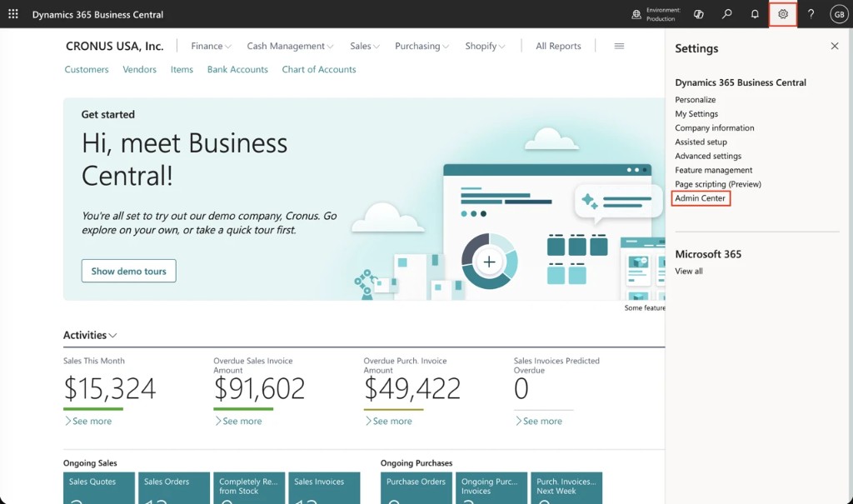This screenshot has width=853, height=504.
Task: Click Dynamics 365 Business Central title
Action: click(x=97, y=15)
